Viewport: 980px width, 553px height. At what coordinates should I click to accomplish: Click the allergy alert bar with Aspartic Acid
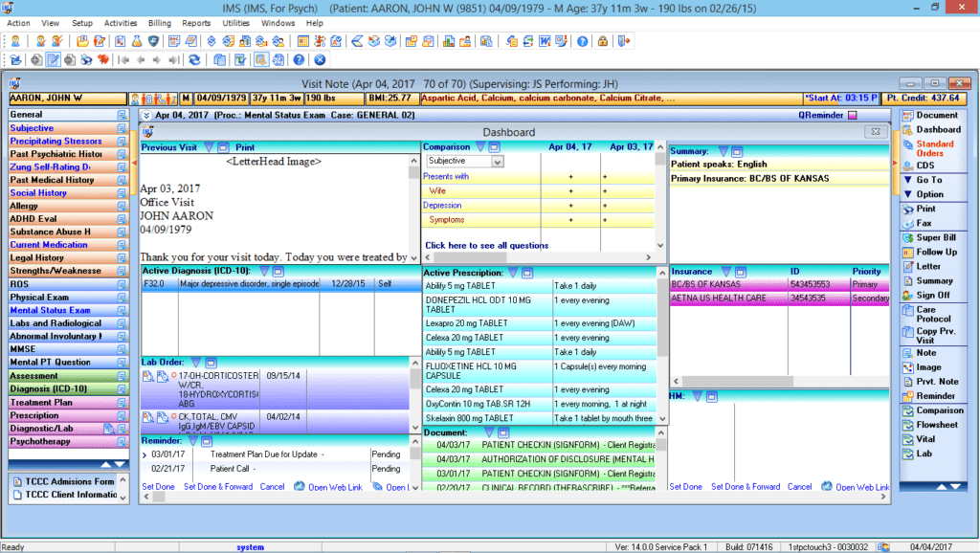pos(612,99)
